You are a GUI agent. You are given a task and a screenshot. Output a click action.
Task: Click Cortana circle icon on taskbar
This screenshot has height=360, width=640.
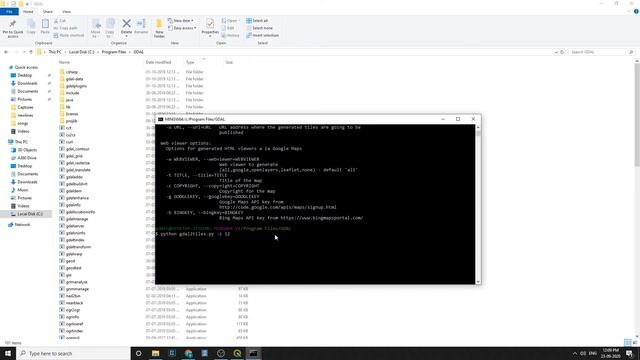[x=138, y=353]
